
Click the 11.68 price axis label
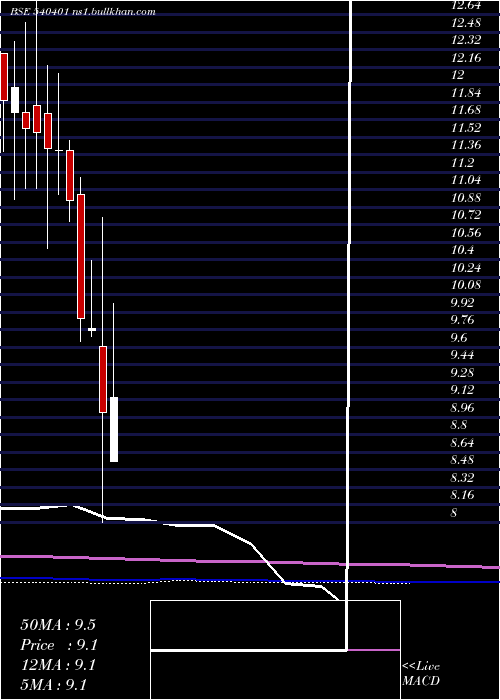467,110
